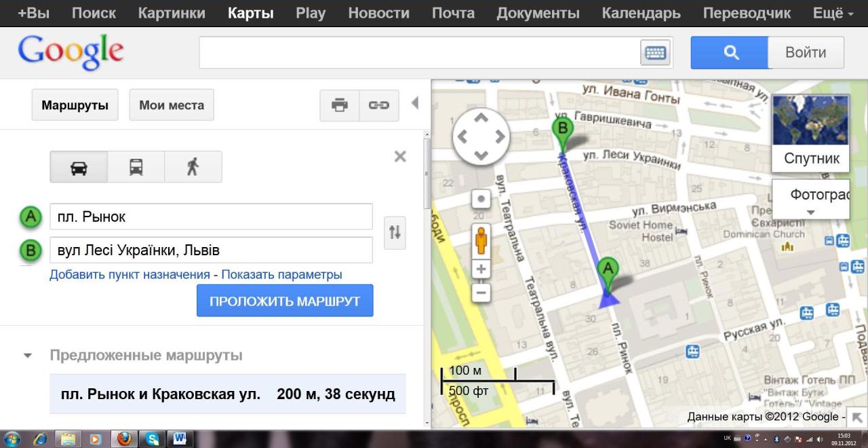Select the walking travel mode
The image size is (868, 448).
(x=193, y=167)
